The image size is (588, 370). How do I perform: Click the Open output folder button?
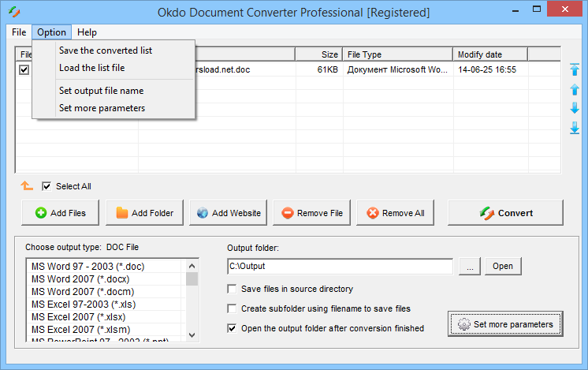503,267
